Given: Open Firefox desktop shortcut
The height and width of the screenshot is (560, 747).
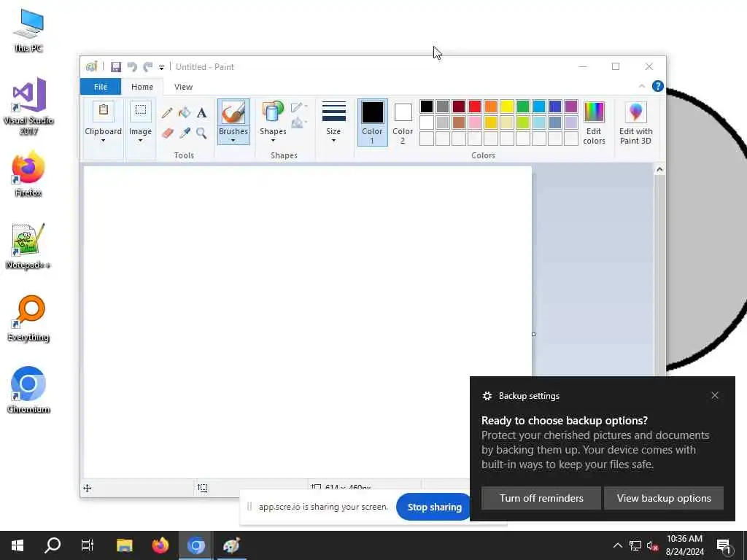Looking at the screenshot, I should (x=28, y=174).
